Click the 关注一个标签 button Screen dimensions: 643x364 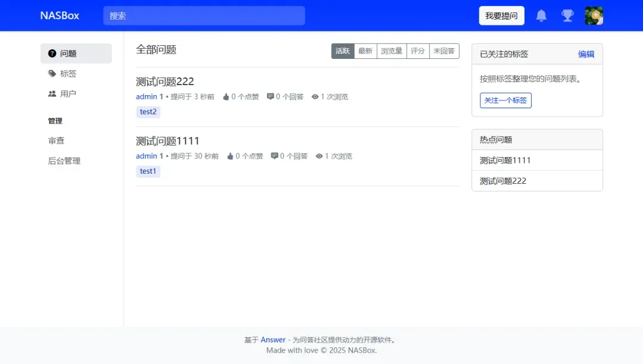[505, 101]
